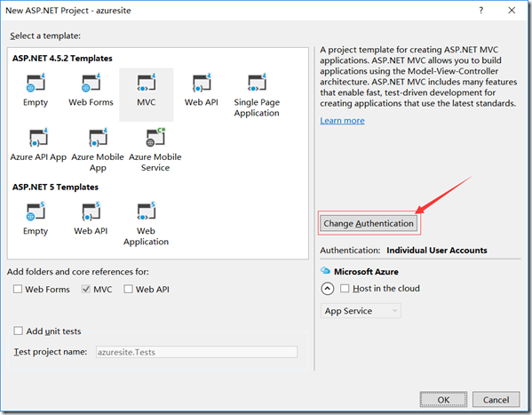
Task: Focus the Test project name field
Action: click(x=196, y=352)
